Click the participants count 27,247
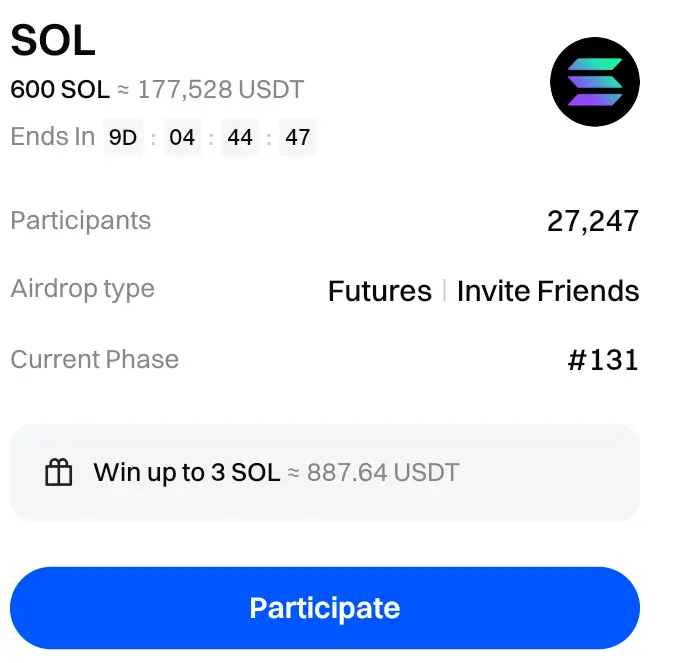The height and width of the screenshot is (663, 685). (x=593, y=221)
